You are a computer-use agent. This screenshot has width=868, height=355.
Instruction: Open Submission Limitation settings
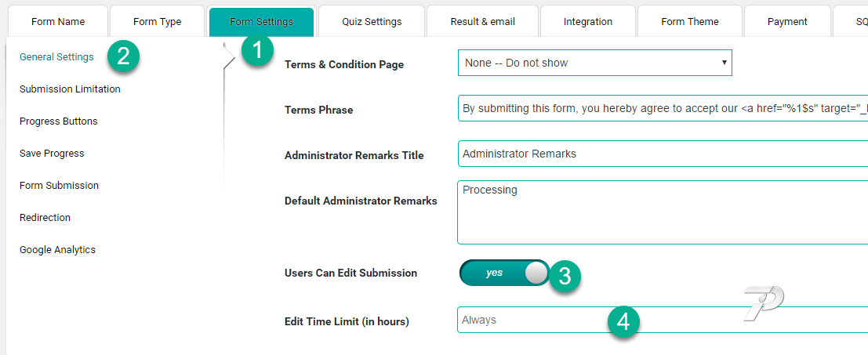70,89
